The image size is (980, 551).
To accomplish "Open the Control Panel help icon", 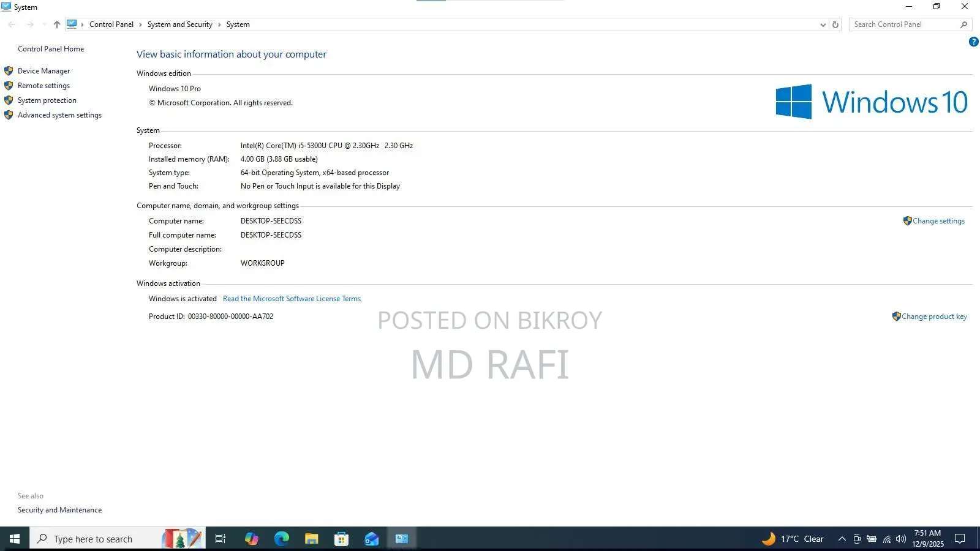I will [973, 42].
